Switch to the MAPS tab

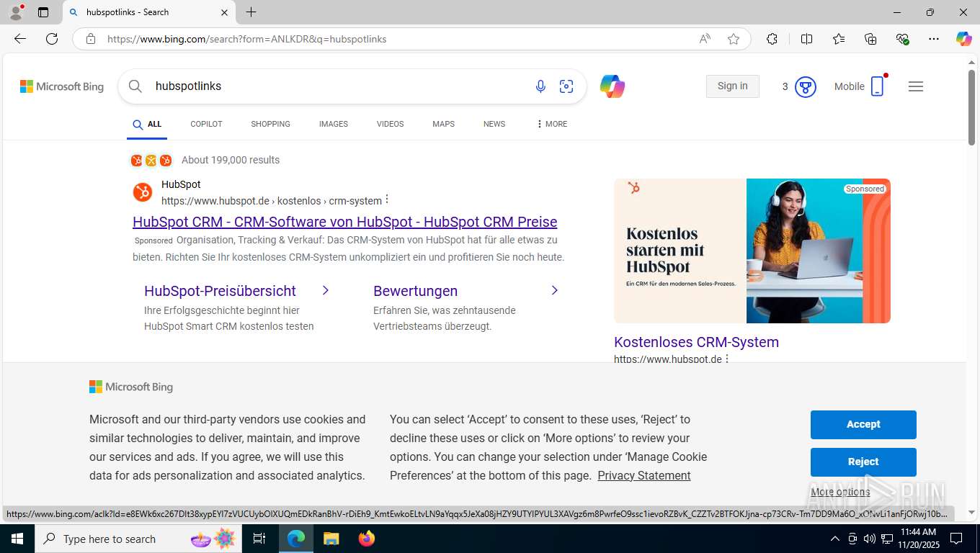(443, 124)
